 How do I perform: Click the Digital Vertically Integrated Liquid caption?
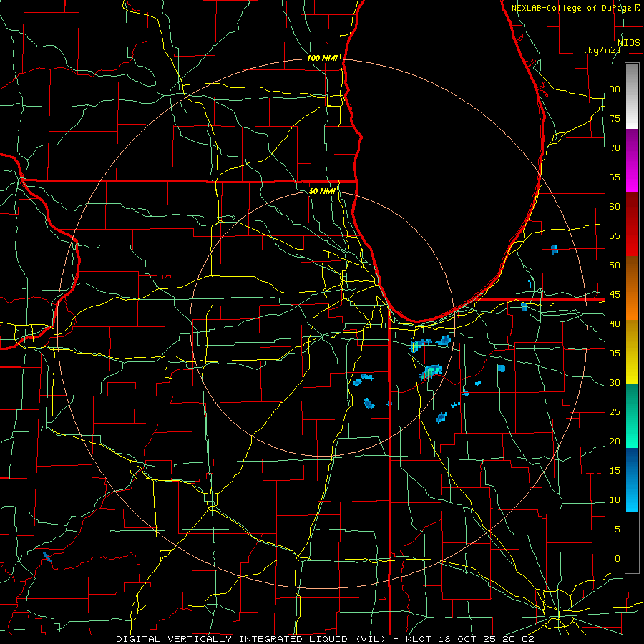(325, 639)
